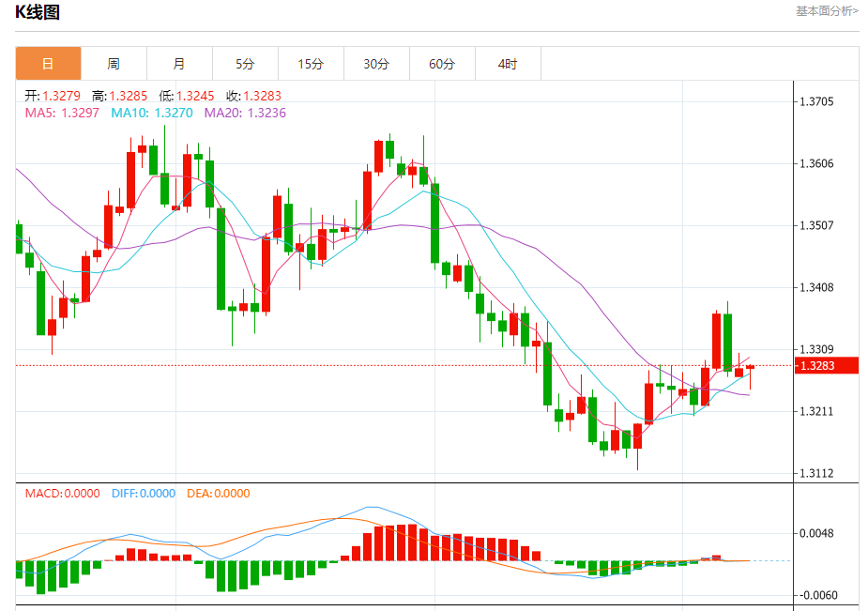This screenshot has height=611, width=868.
Task: Click the MA5: 1.3297 label
Action: coord(62,113)
